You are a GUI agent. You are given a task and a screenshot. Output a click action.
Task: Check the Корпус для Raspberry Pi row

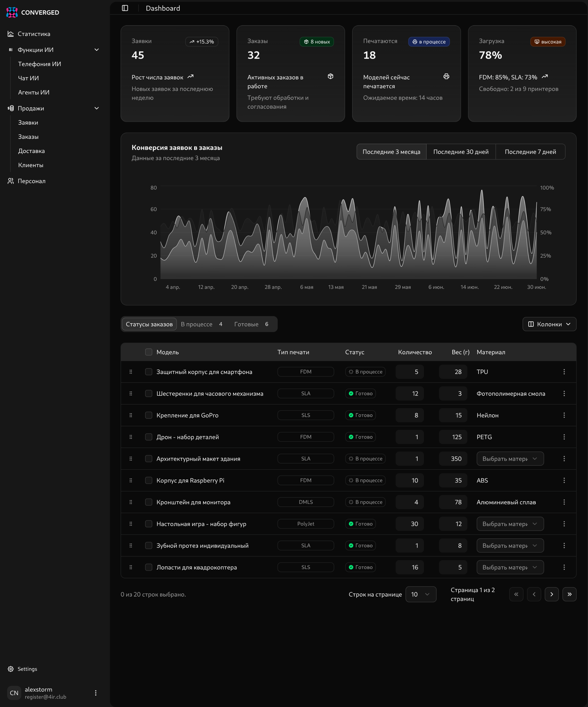pos(148,480)
